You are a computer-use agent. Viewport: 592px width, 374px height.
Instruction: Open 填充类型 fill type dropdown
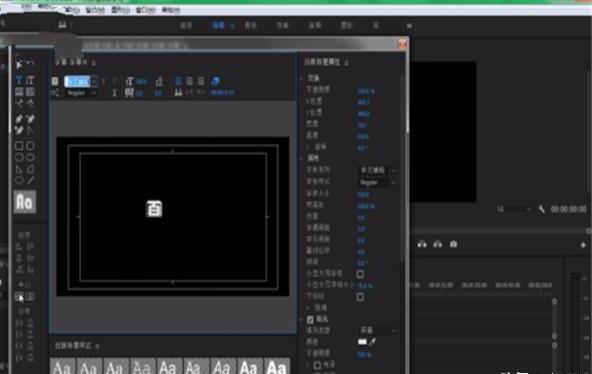[x=377, y=330]
